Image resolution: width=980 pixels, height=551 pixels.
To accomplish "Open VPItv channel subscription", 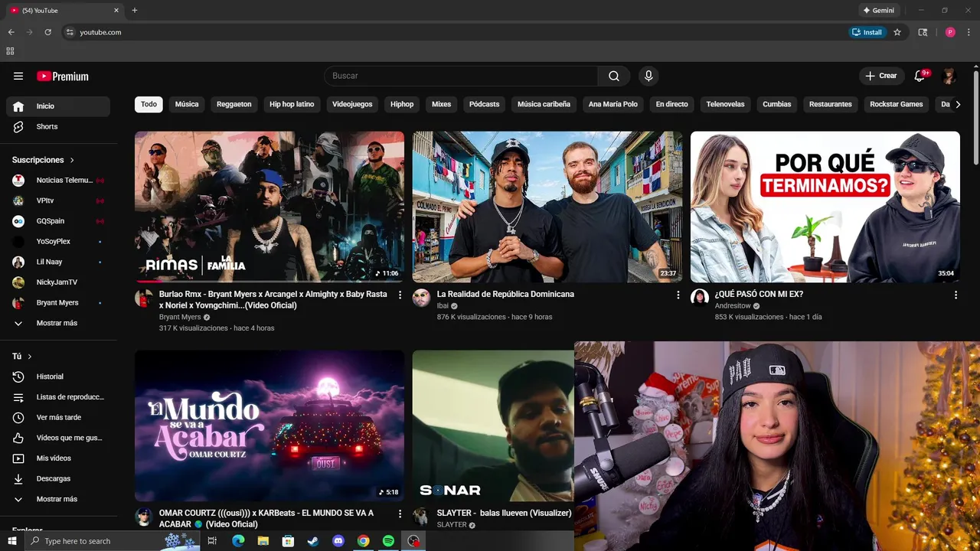I will [58, 201].
